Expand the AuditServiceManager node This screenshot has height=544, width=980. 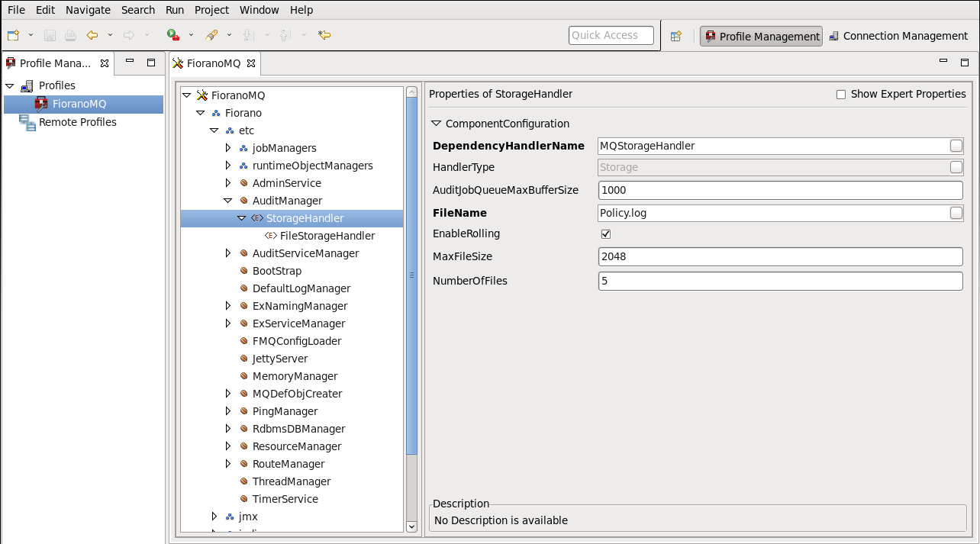tap(228, 253)
